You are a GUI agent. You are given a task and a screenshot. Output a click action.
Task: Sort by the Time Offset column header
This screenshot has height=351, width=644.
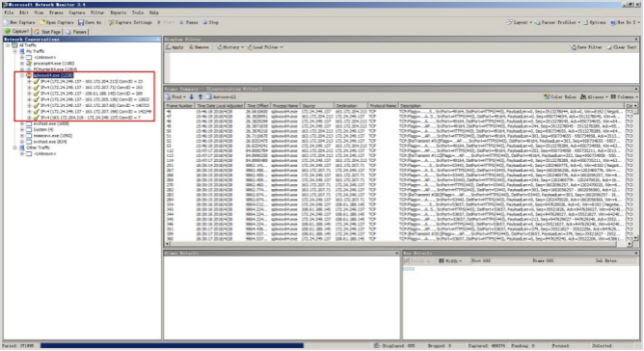258,106
